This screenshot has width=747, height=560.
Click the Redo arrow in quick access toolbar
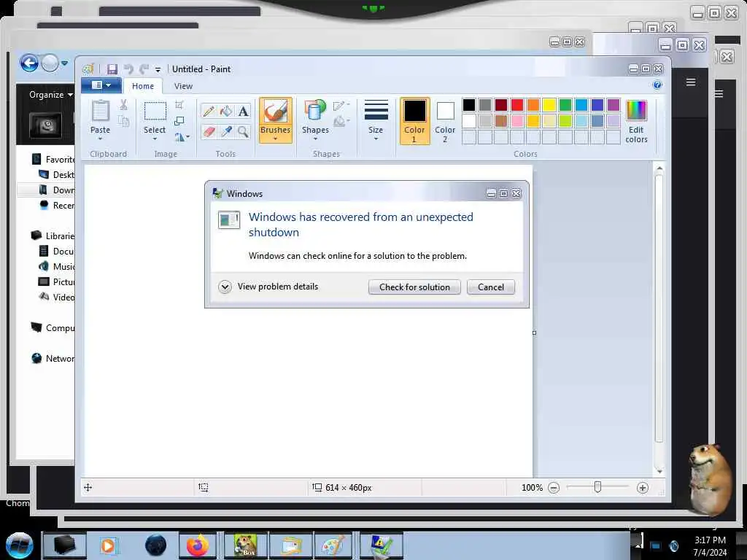144,69
